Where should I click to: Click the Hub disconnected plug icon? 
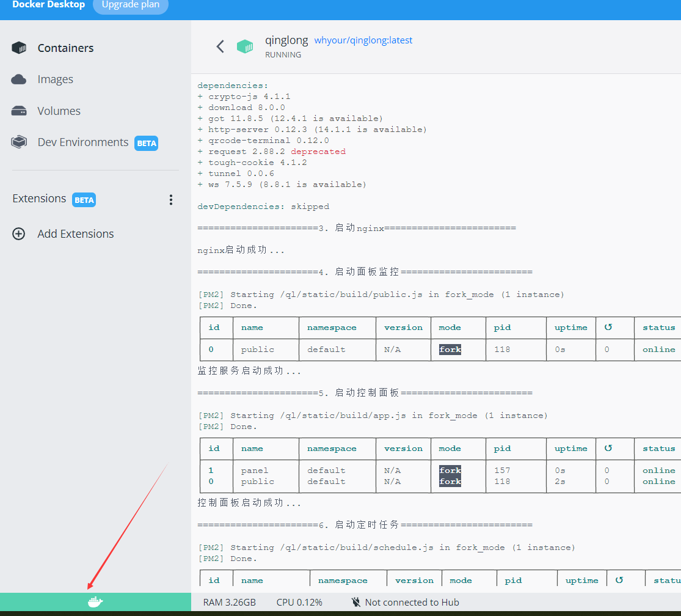coord(355,602)
